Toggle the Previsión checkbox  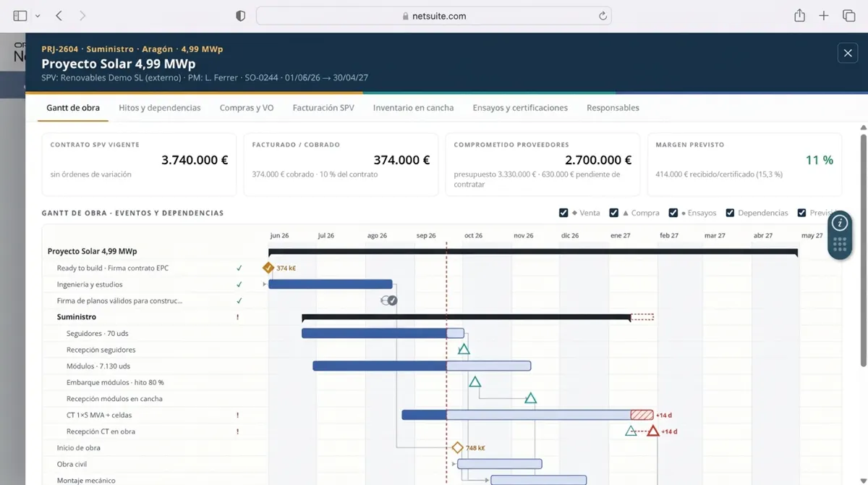point(801,213)
